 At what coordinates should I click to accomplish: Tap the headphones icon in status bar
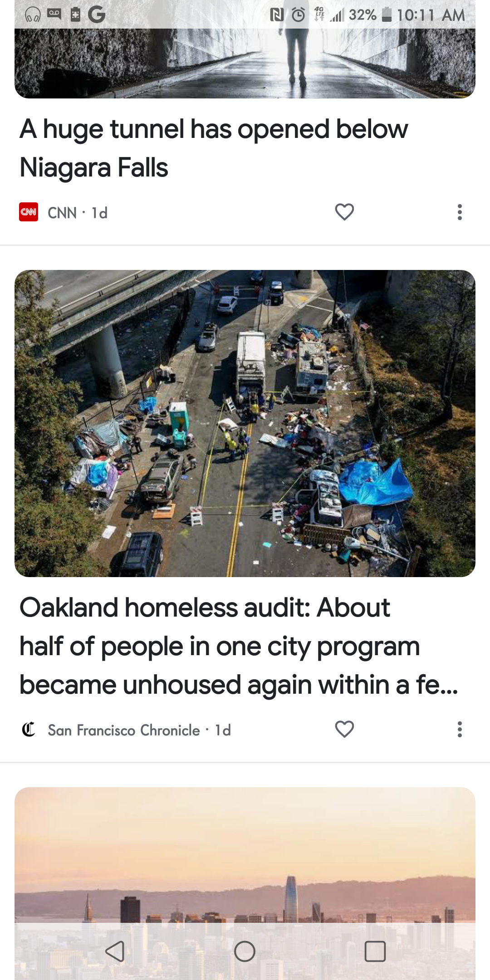(x=33, y=15)
